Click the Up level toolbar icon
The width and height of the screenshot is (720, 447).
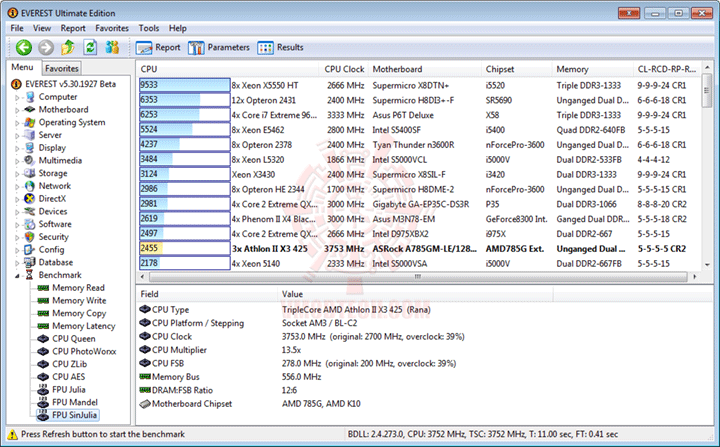click(x=68, y=47)
